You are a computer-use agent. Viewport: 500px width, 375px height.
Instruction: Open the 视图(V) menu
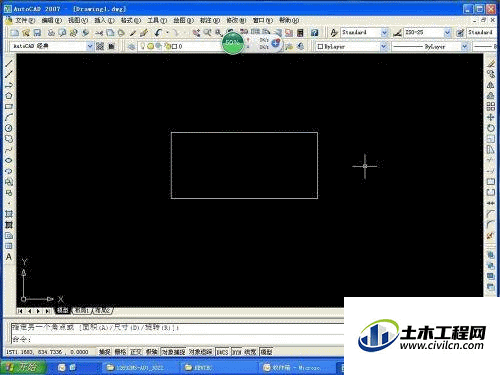[x=78, y=20]
